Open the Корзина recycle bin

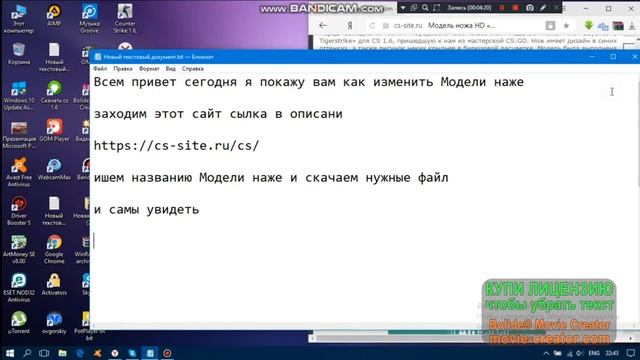18,54
